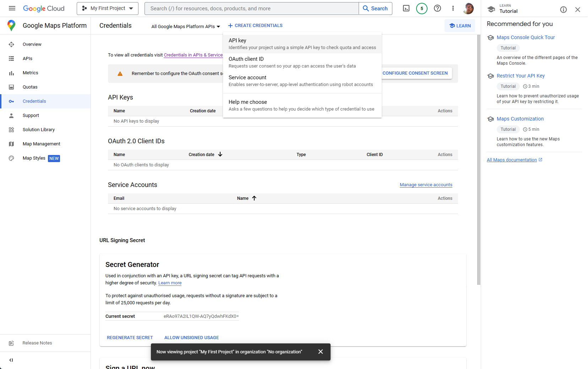Open notifications badge showing 5
The width and height of the screenshot is (588, 369).
(x=422, y=8)
